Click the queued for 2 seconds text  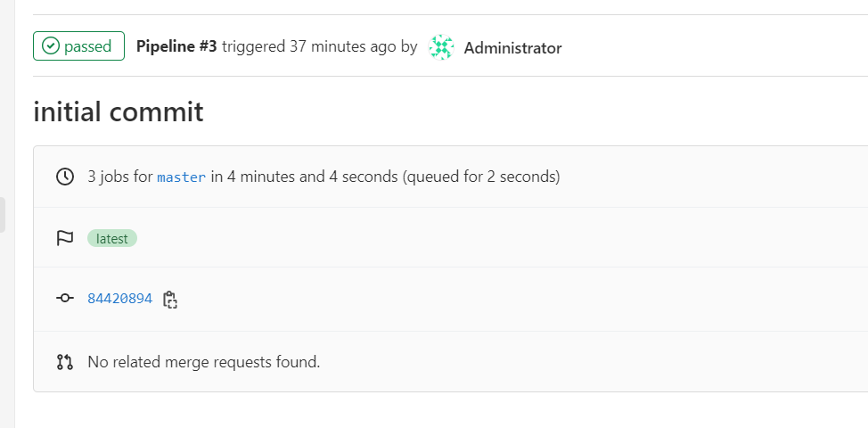pos(481,177)
